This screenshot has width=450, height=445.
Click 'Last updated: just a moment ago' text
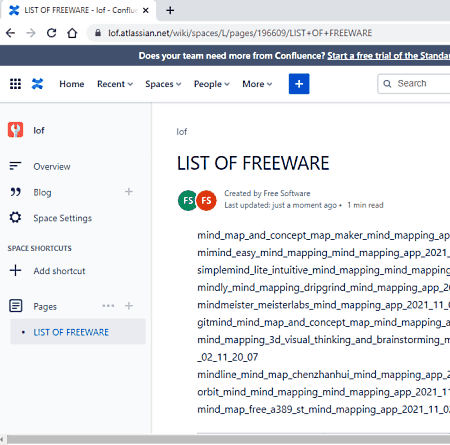[280, 205]
